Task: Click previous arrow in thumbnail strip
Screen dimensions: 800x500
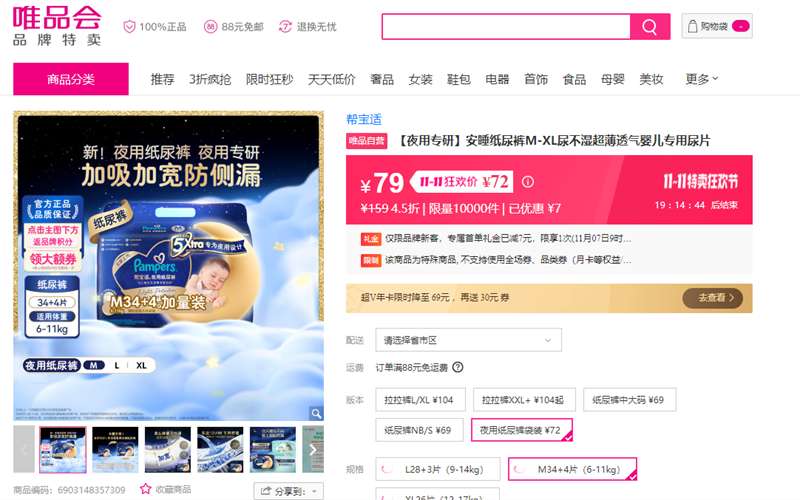Action: 24,450
